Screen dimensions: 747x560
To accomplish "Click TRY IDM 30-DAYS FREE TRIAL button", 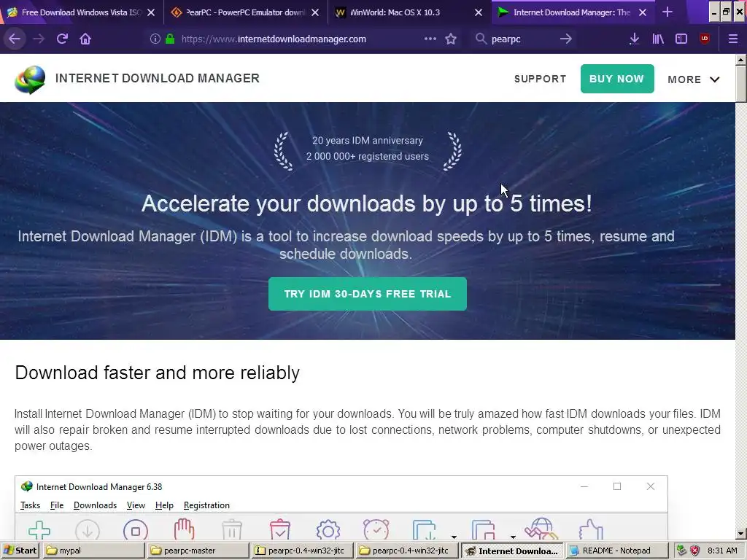I will point(368,294).
